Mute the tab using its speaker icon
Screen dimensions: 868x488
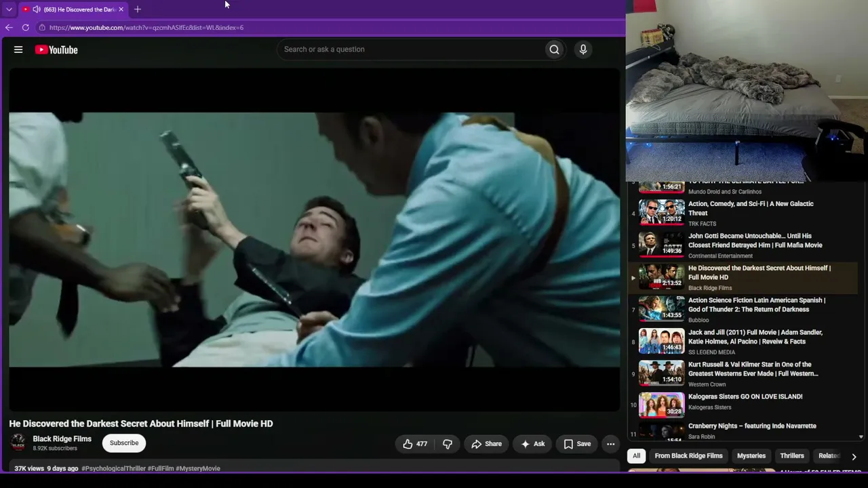(37, 9)
